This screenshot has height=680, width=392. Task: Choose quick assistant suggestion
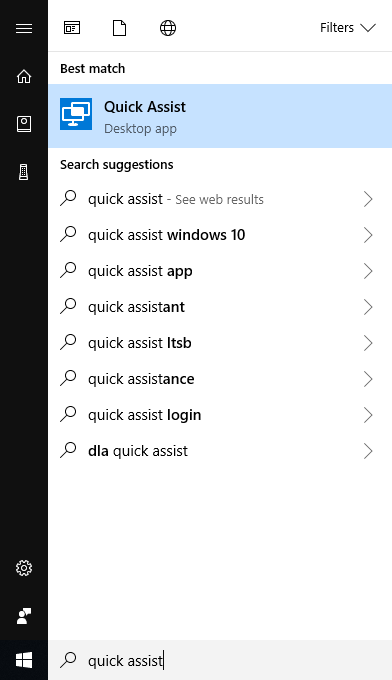(220, 307)
